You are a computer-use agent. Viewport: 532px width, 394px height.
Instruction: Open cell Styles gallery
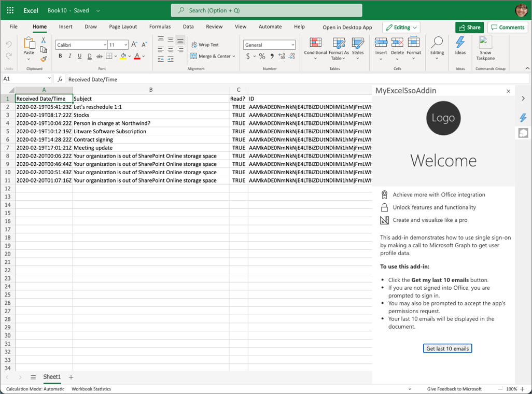pos(358,48)
